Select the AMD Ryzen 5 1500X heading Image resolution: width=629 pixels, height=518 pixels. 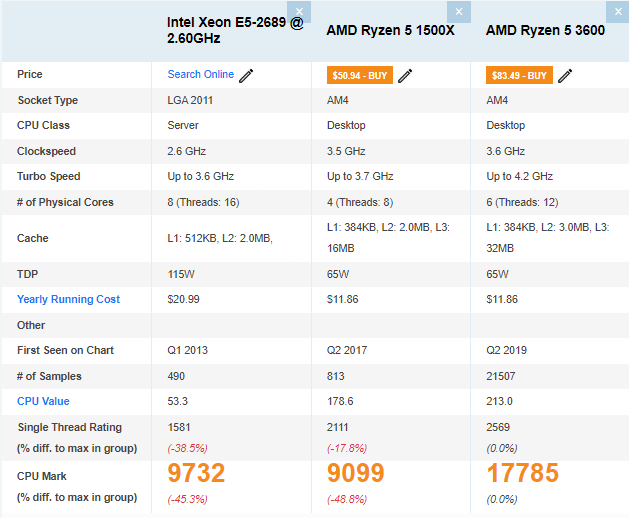(x=390, y=30)
